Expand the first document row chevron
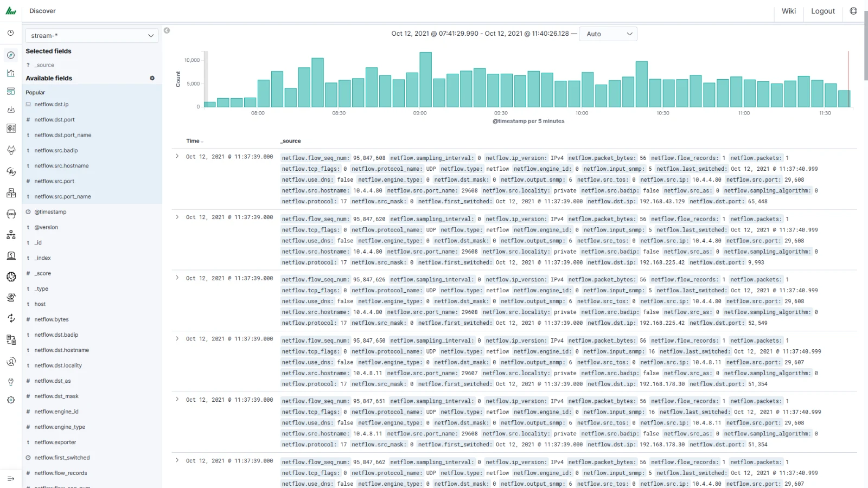This screenshot has width=868, height=488. 177,156
